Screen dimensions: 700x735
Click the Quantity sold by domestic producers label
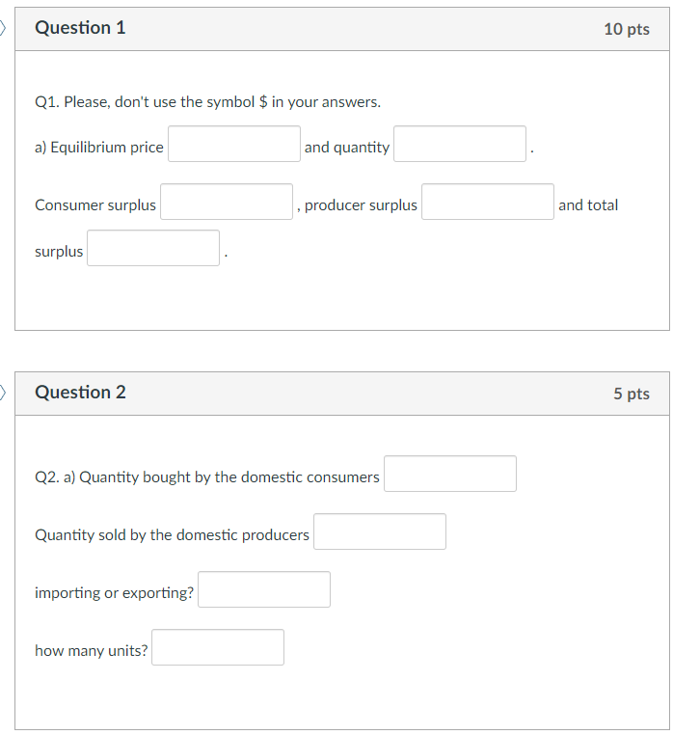(172, 534)
